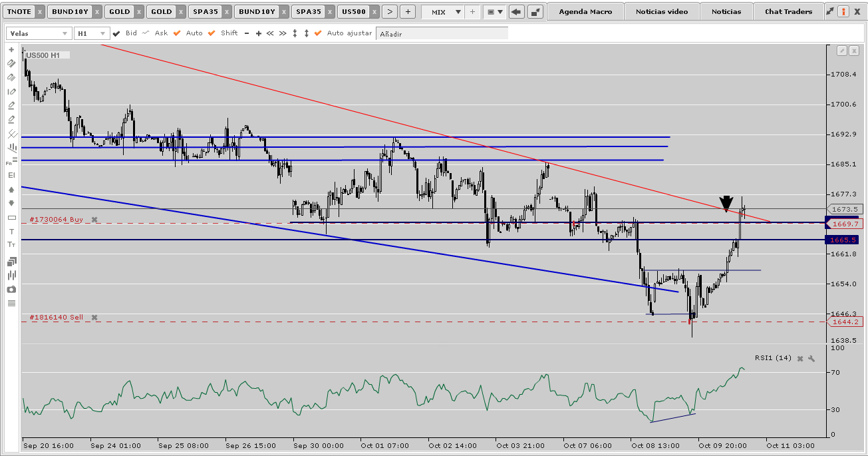Switch to the Agenda Macro tab
This screenshot has height=456, width=868.
tap(585, 11)
